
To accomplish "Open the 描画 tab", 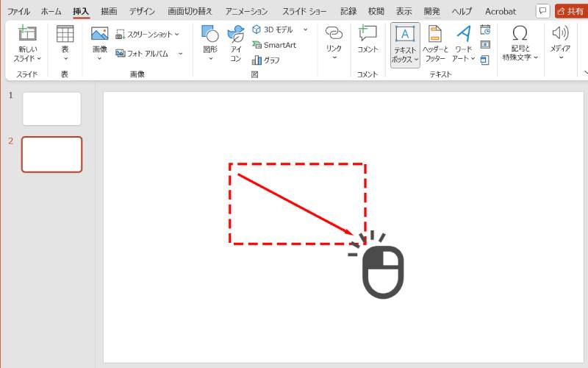I will coord(109,11).
